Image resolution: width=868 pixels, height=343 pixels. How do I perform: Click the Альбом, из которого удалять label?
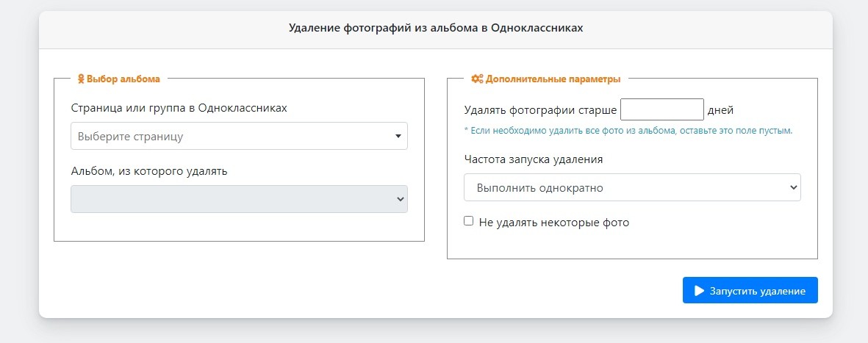(149, 171)
